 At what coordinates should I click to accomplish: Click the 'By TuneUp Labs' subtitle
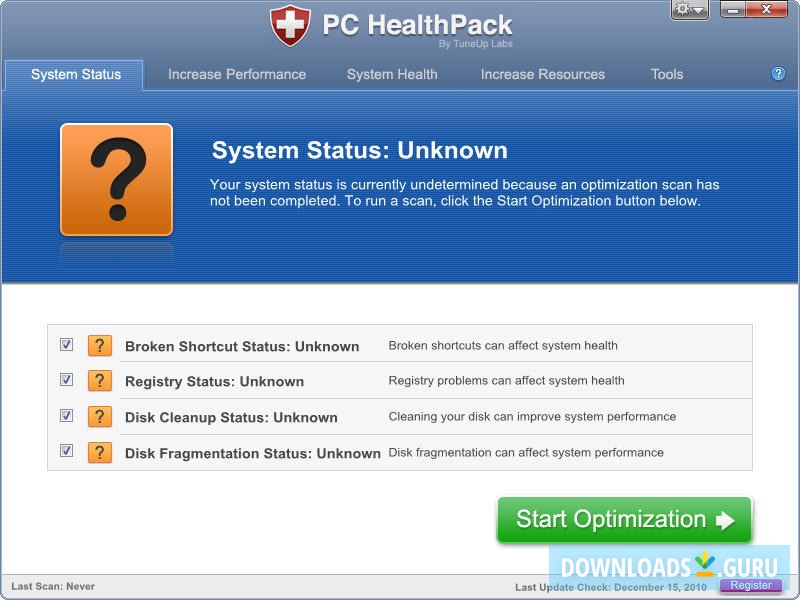476,44
